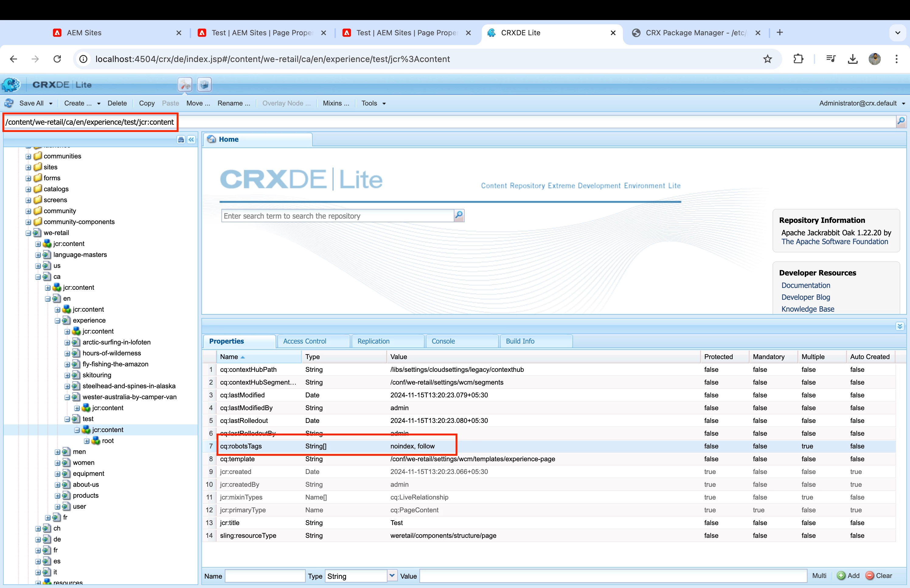The width and height of the screenshot is (910, 588).
Task: Collapse the 'we-retail' tree node
Action: click(x=28, y=233)
